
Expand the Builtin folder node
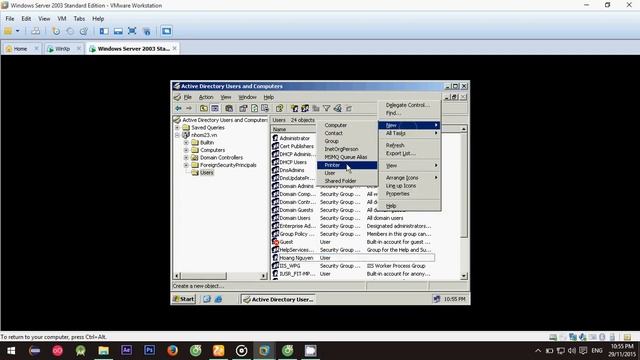[186, 142]
